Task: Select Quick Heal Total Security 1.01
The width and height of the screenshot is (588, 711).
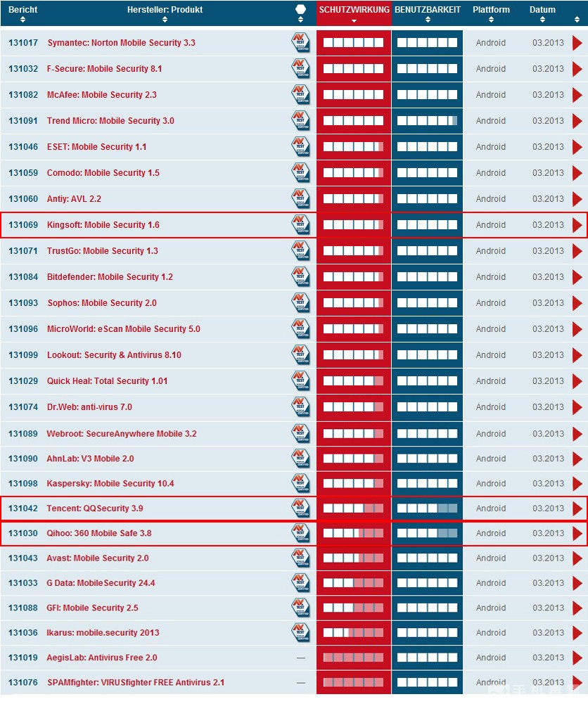Action: [x=107, y=381]
